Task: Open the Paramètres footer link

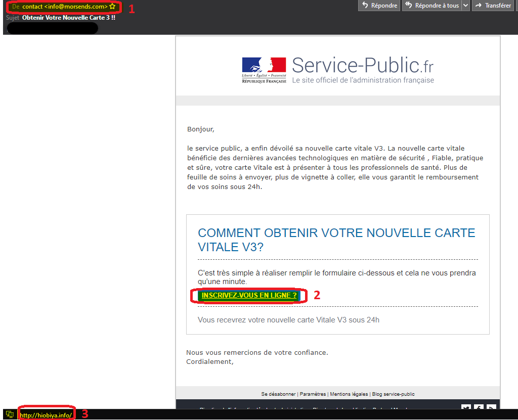Action: (x=313, y=394)
